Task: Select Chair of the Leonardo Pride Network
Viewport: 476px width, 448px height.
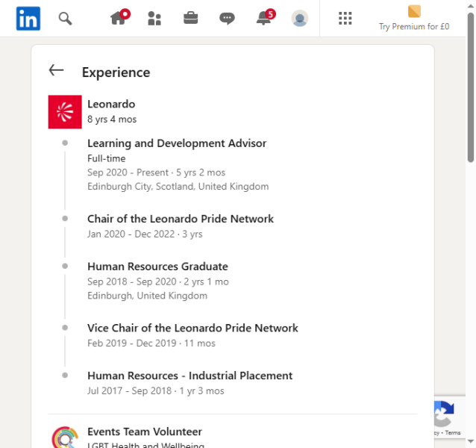Action: (x=180, y=220)
